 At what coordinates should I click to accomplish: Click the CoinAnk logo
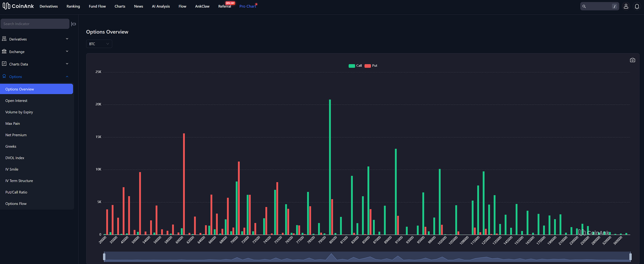(18, 6)
